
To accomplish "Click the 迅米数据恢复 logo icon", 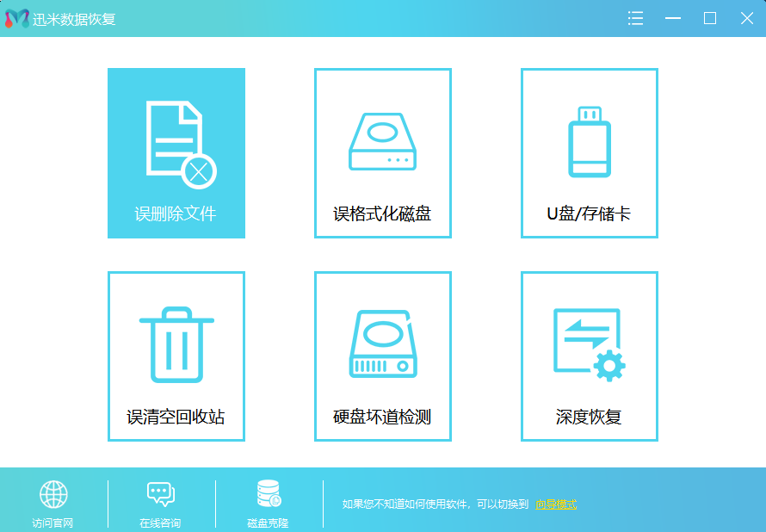I will (15, 17).
